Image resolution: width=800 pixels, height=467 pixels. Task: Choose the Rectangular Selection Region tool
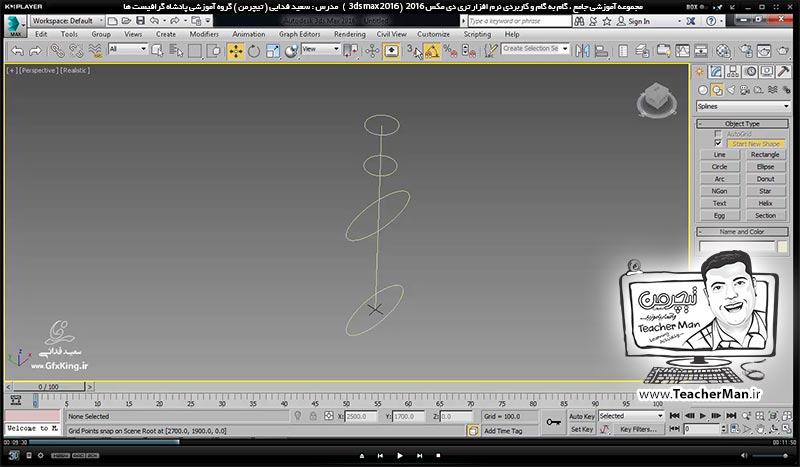coord(195,51)
